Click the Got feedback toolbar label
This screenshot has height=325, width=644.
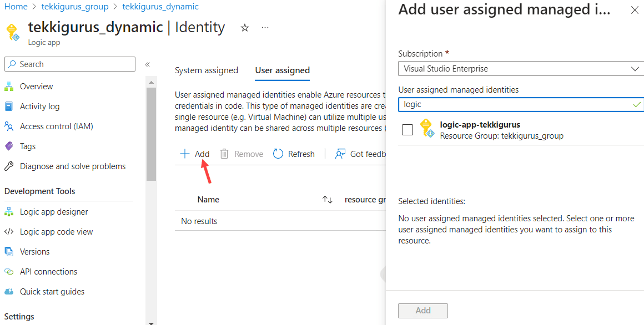point(368,154)
